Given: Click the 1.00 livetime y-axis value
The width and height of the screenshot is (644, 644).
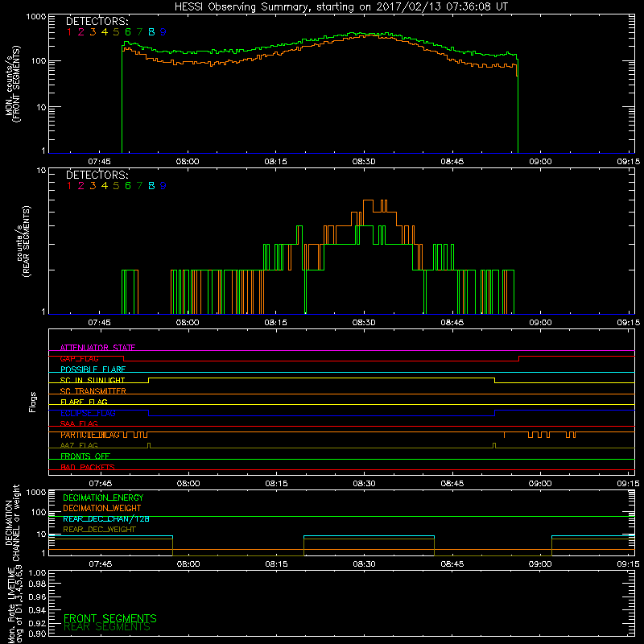Looking at the screenshot, I should [37, 572].
